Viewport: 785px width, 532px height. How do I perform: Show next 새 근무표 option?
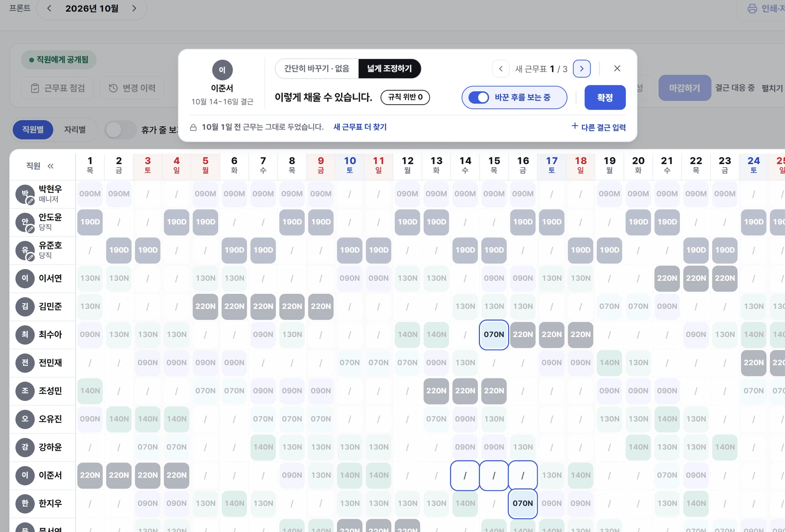point(581,69)
